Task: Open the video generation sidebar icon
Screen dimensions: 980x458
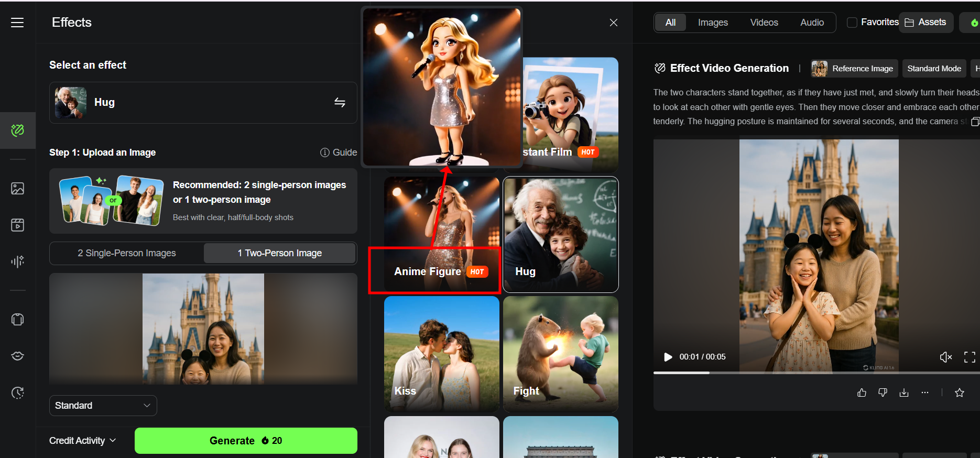Action: 18,225
